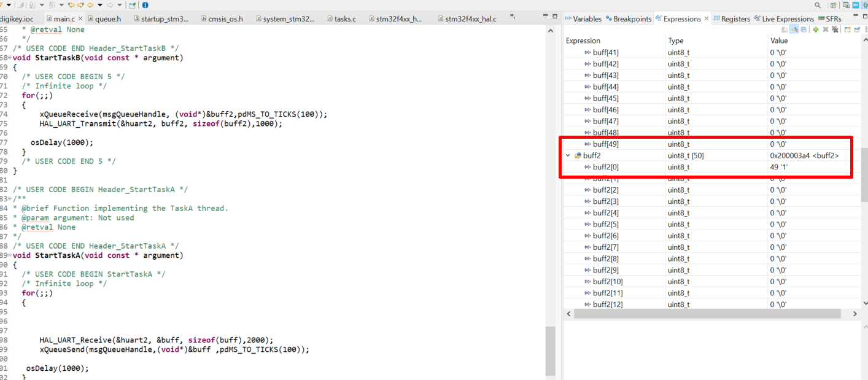Click the green Add new expression icon
The height and width of the screenshot is (380, 868).
point(816,29)
